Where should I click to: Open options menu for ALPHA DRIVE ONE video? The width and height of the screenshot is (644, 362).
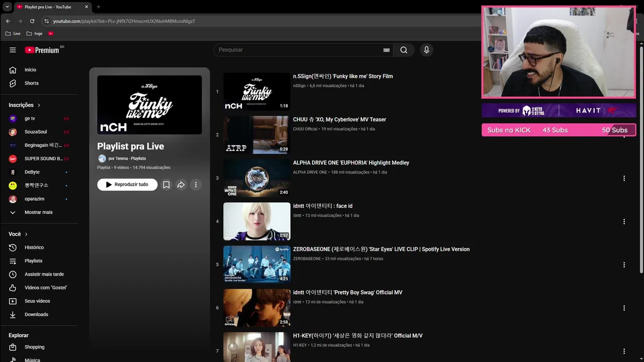624,178
